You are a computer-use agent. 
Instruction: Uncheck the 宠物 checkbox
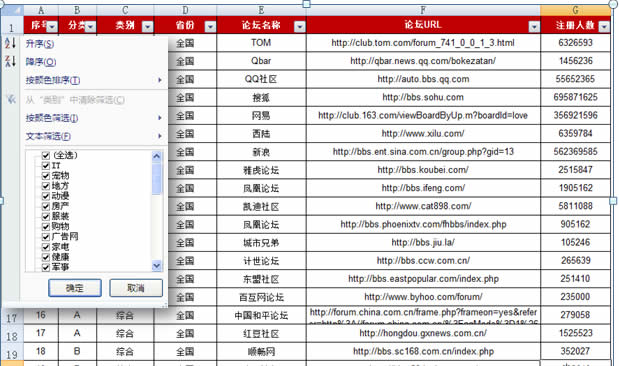(45, 176)
